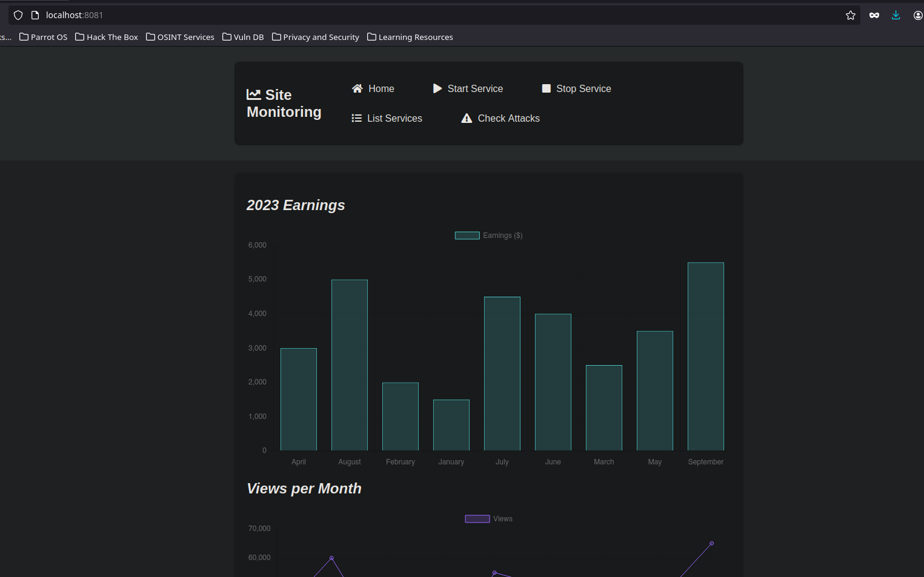The image size is (924, 577).
Task: Open the Hack The Box bookmark folder
Action: pos(107,37)
